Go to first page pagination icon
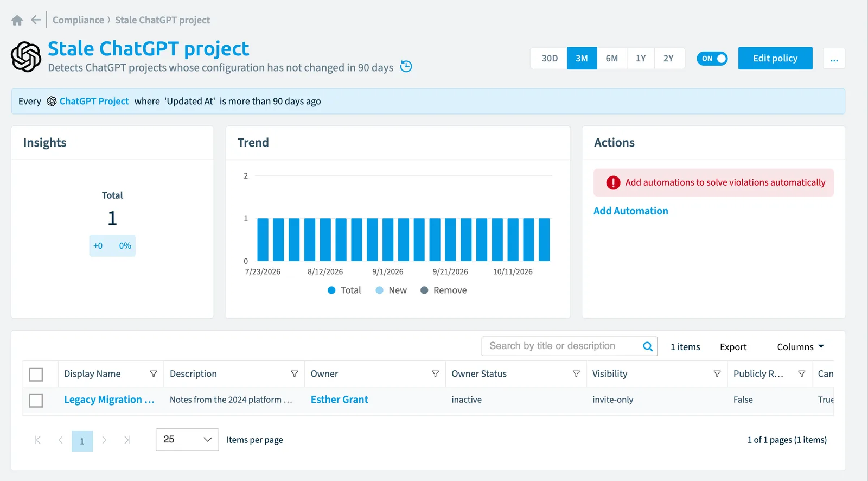 (x=38, y=440)
